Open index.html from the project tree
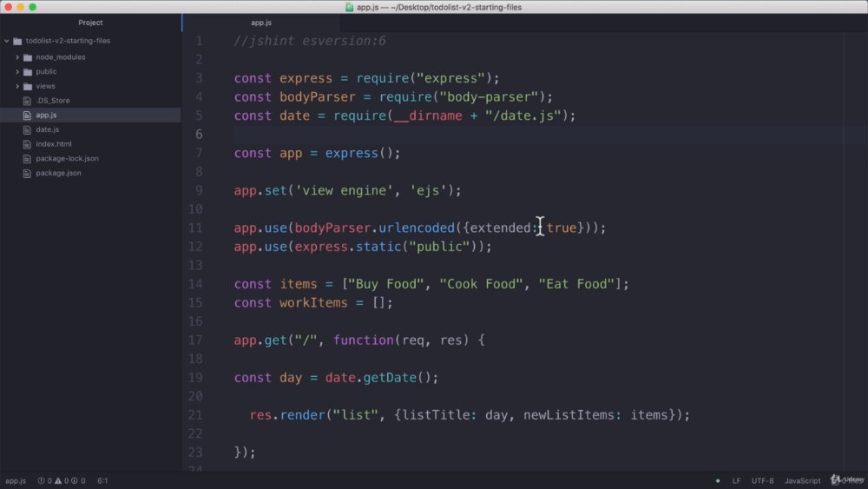The height and width of the screenshot is (489, 868). (x=54, y=144)
